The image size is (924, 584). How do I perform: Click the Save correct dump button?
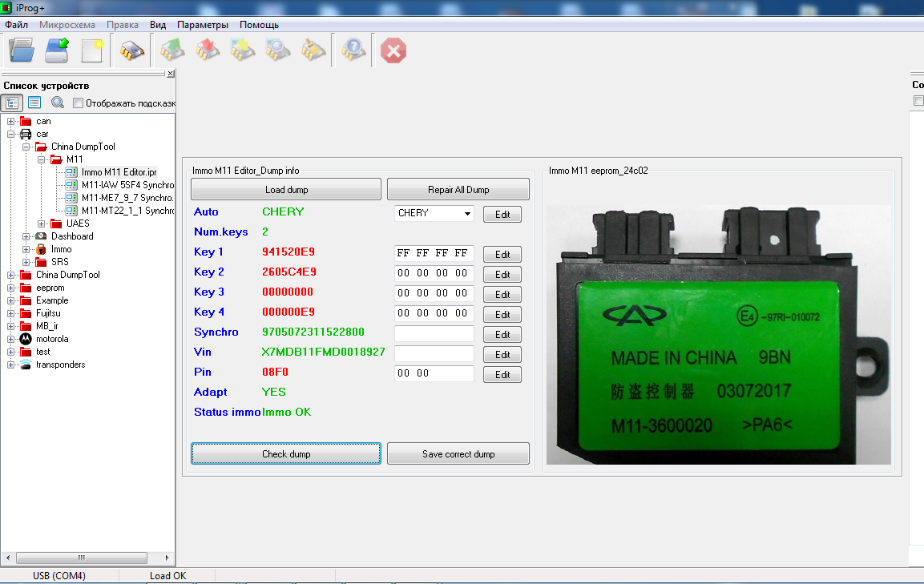pyautogui.click(x=458, y=453)
